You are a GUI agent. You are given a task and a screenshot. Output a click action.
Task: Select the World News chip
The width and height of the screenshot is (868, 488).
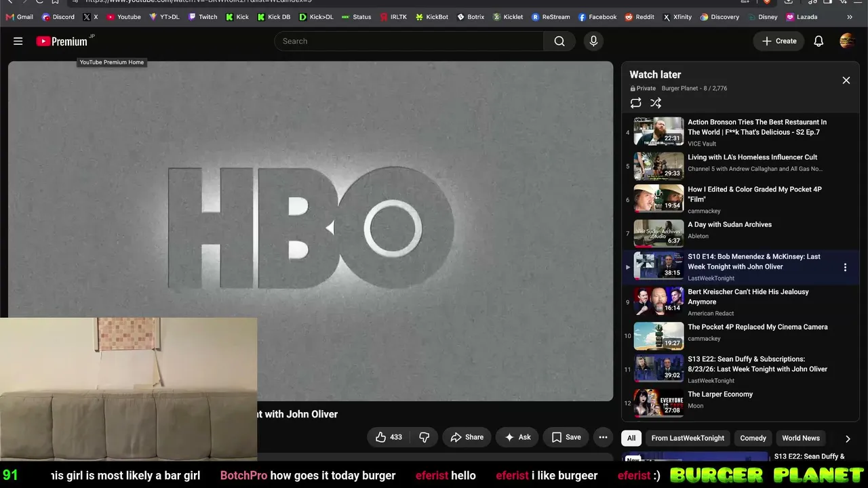801,438
